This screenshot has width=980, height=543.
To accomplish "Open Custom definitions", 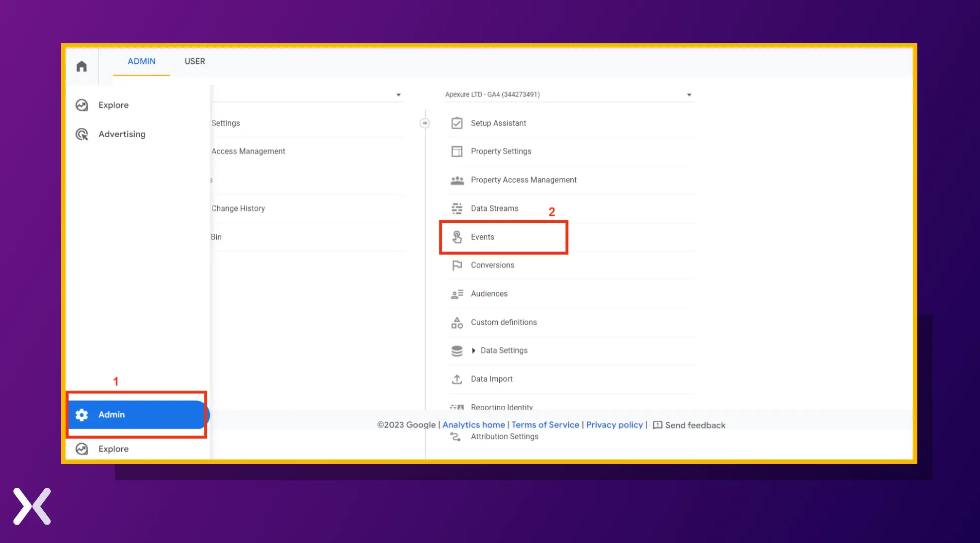I will point(504,322).
